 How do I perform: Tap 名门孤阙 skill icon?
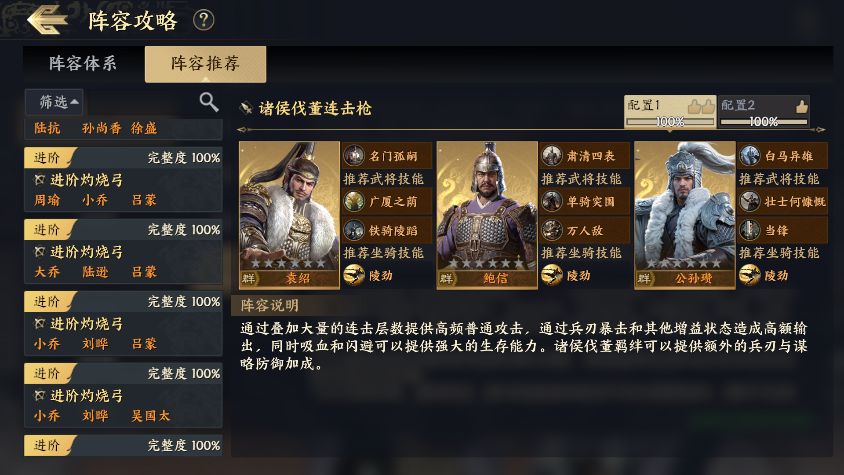tap(355, 155)
